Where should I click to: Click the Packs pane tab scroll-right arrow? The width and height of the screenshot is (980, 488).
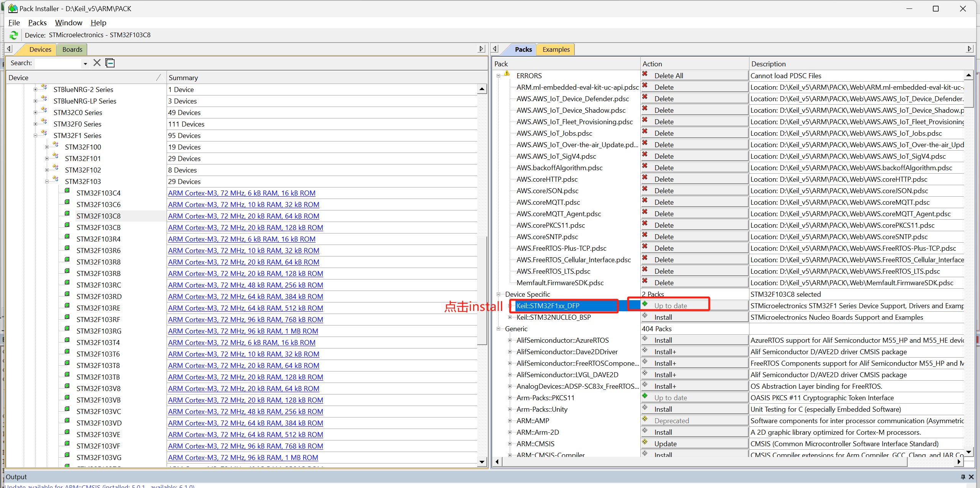tap(969, 49)
